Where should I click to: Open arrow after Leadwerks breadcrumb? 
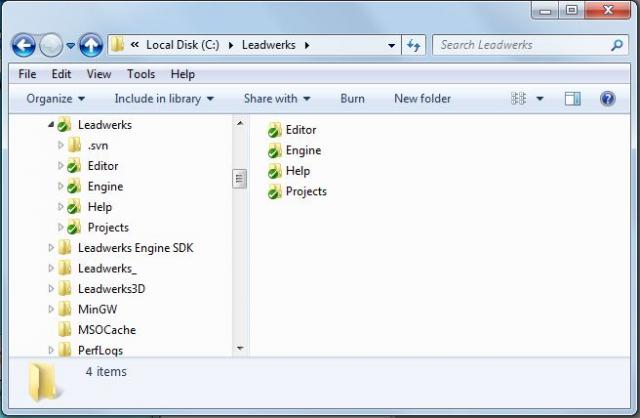(x=307, y=45)
